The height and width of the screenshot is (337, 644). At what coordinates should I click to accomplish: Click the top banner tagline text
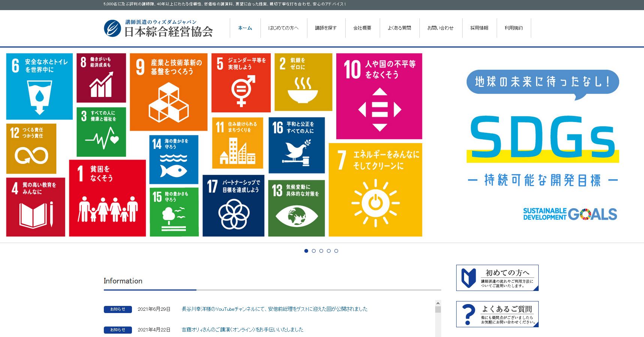click(225, 4)
